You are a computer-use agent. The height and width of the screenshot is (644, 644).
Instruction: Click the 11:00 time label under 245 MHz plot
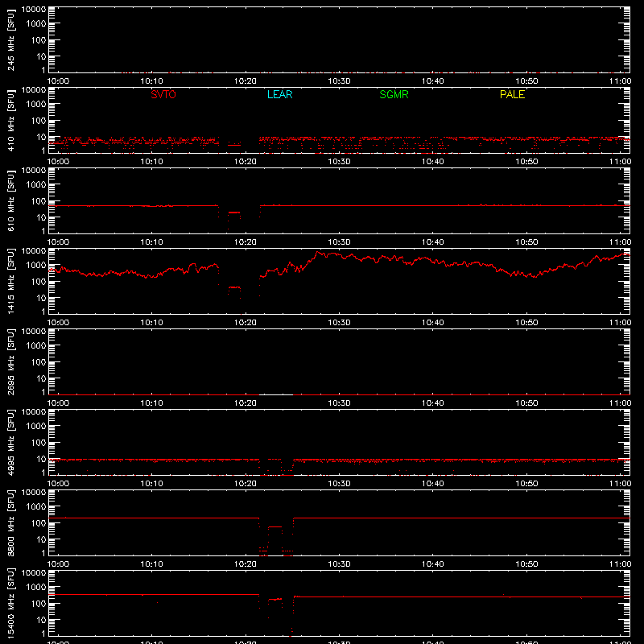(x=620, y=81)
